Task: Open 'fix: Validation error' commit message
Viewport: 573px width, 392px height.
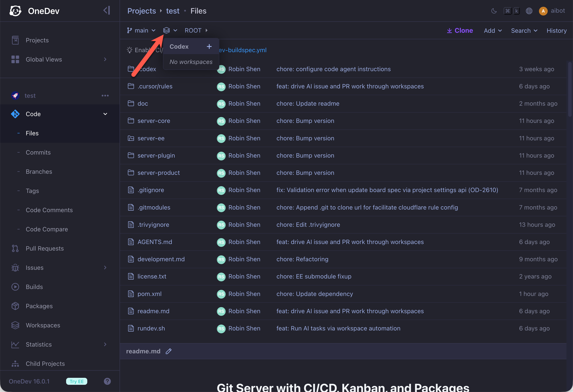Action: pyautogui.click(x=387, y=190)
